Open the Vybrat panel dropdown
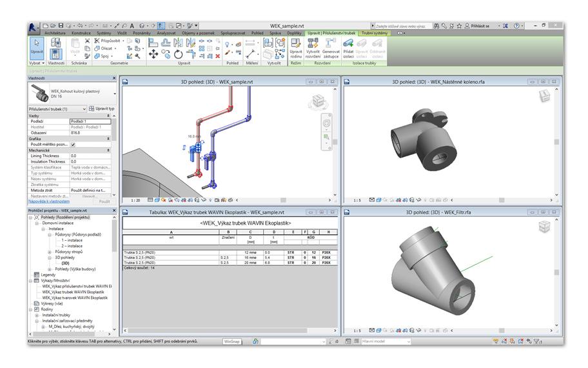Viewport: 588px width, 368px height. point(37,63)
